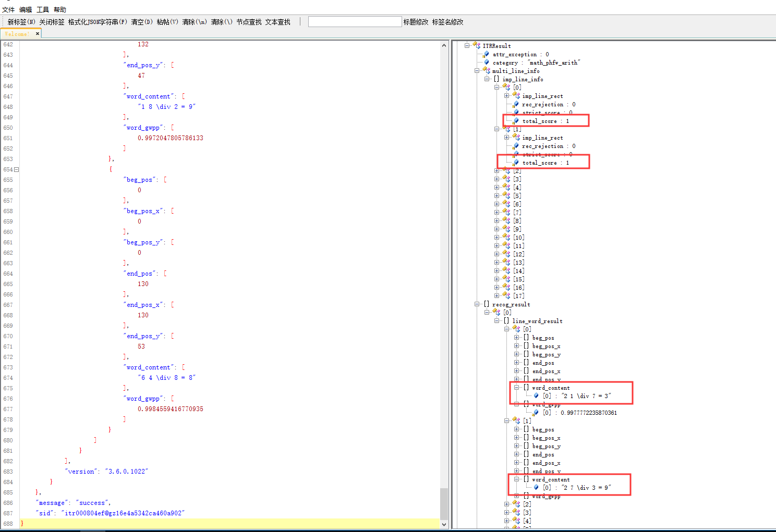
Task: Click the value icon of "2 1 \div 7 = 3"
Action: pyautogui.click(x=536, y=396)
